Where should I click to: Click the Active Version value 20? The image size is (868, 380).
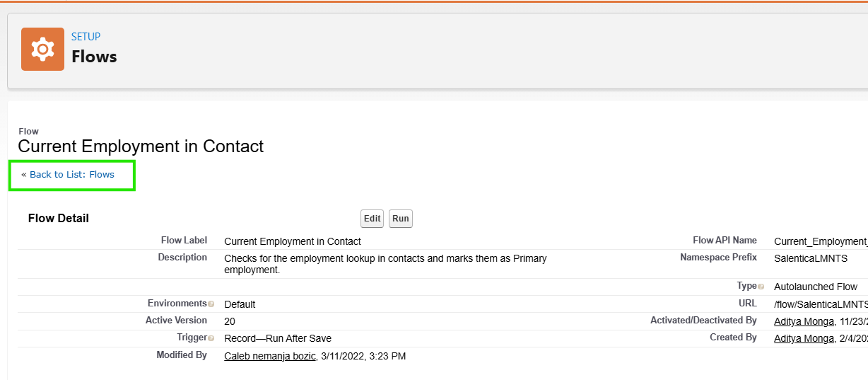[230, 321]
